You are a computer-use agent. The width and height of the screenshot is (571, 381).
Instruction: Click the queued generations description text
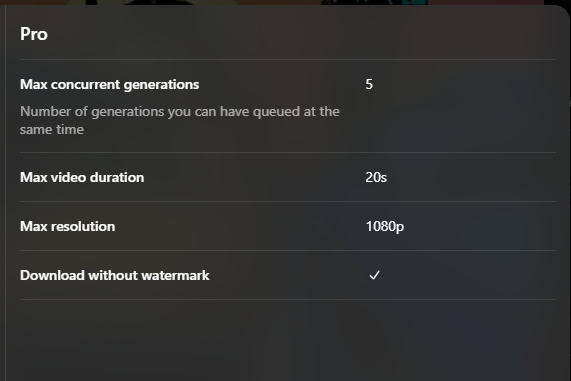180,120
